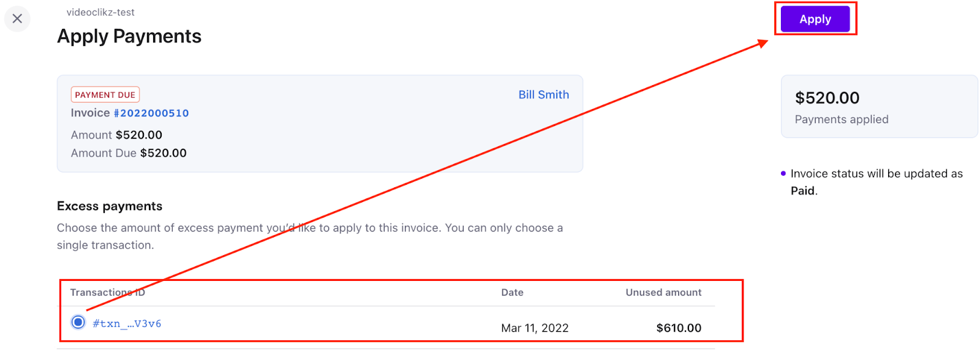Click the Excess payments heading
The image size is (980, 355).
110,206
